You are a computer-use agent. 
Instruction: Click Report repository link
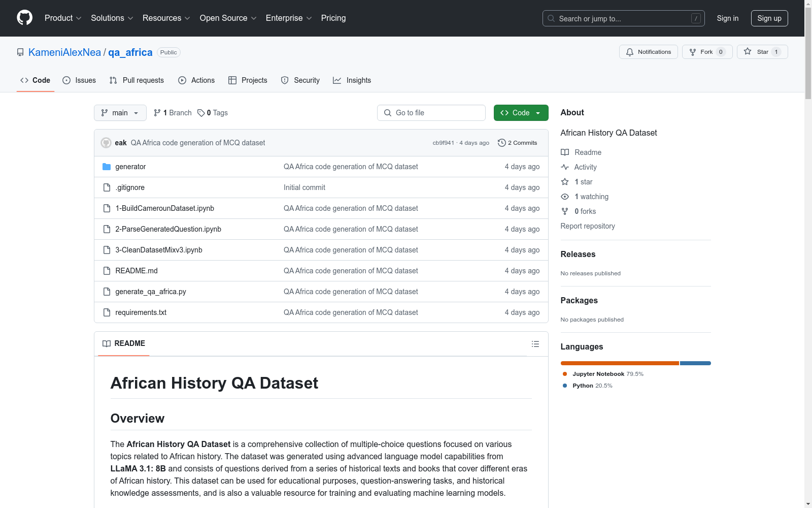coord(588,226)
